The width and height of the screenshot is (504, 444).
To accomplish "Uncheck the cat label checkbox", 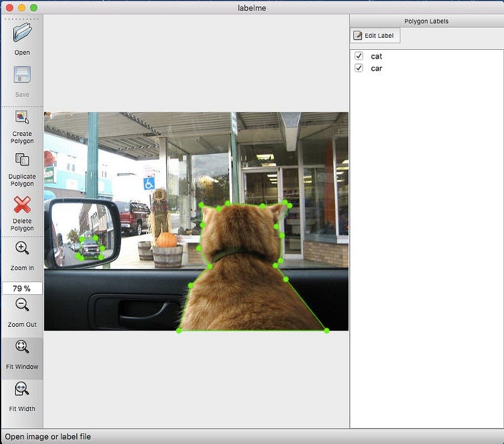I will [x=358, y=56].
